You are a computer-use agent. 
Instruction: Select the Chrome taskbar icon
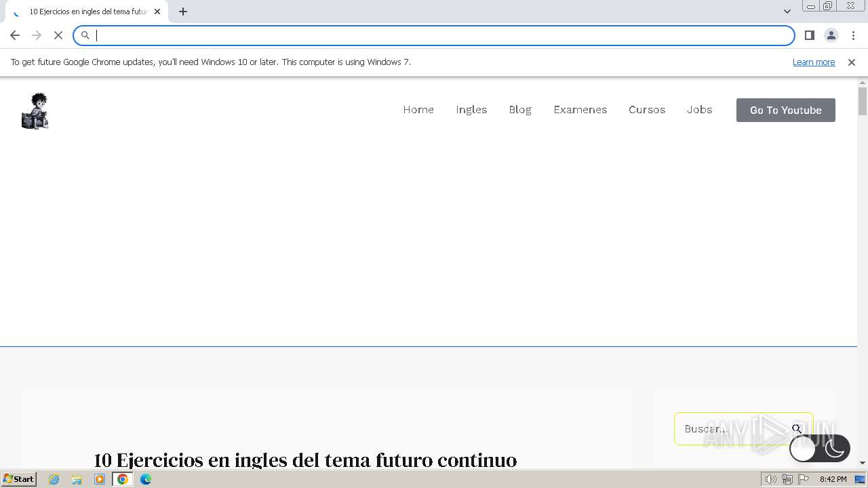123,479
